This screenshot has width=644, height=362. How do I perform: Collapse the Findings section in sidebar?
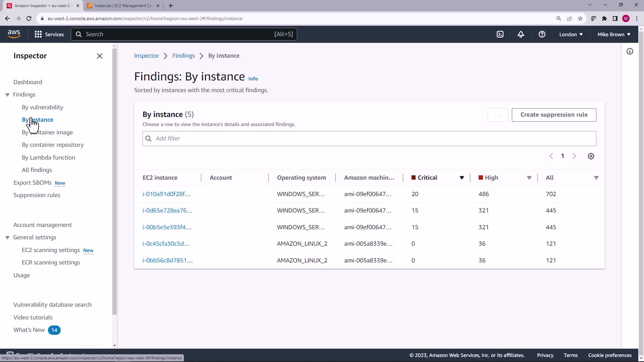7,95
